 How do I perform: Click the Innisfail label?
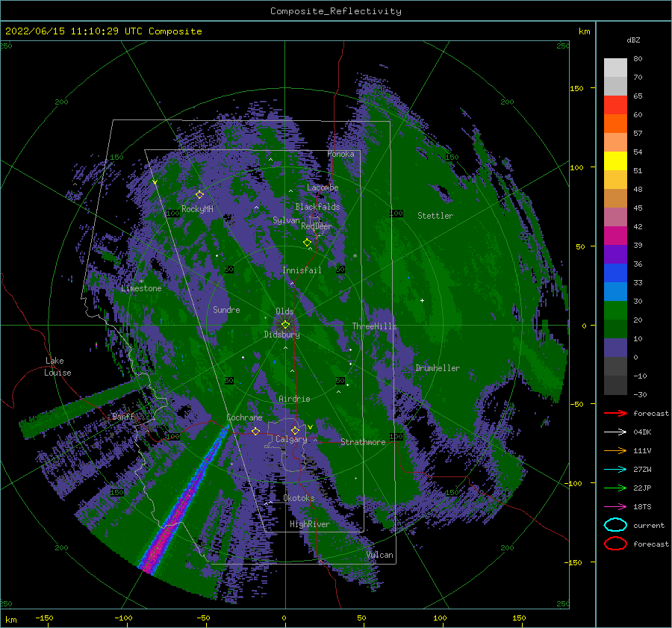click(x=302, y=270)
